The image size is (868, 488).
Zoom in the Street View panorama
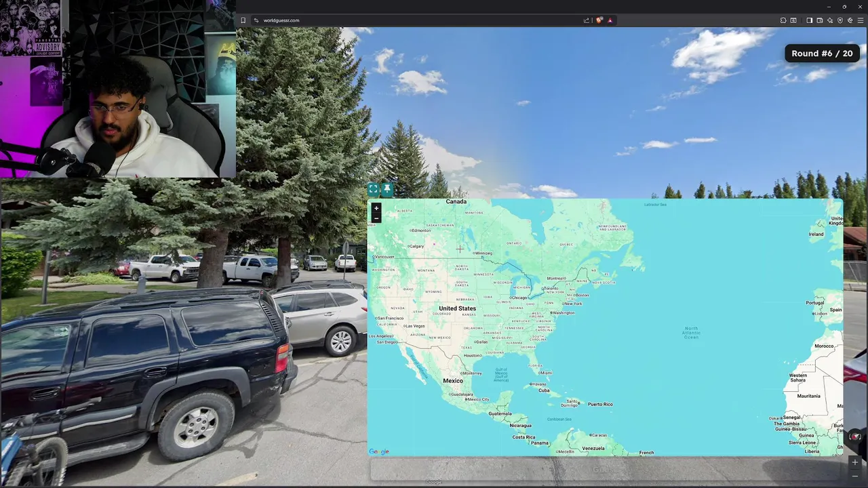click(855, 462)
